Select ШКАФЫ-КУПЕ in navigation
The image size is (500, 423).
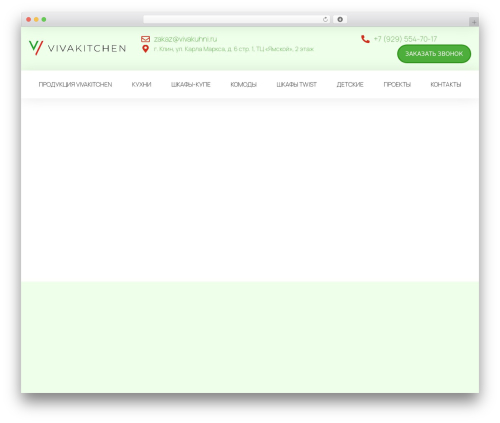click(x=191, y=85)
